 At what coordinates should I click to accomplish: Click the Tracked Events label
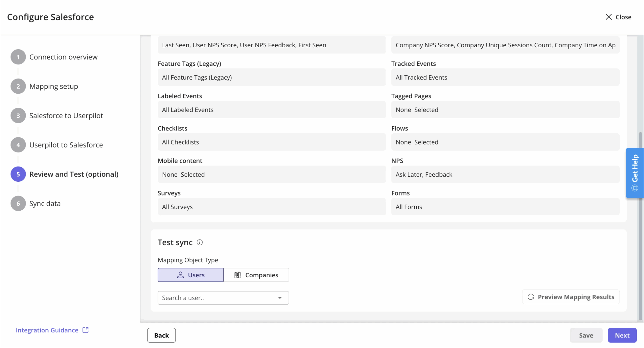click(414, 64)
